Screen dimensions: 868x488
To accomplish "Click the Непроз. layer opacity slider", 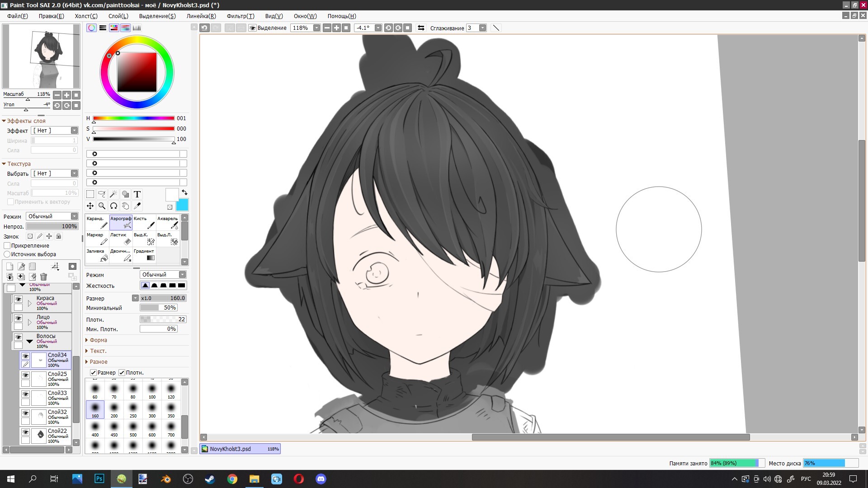I will (x=52, y=226).
